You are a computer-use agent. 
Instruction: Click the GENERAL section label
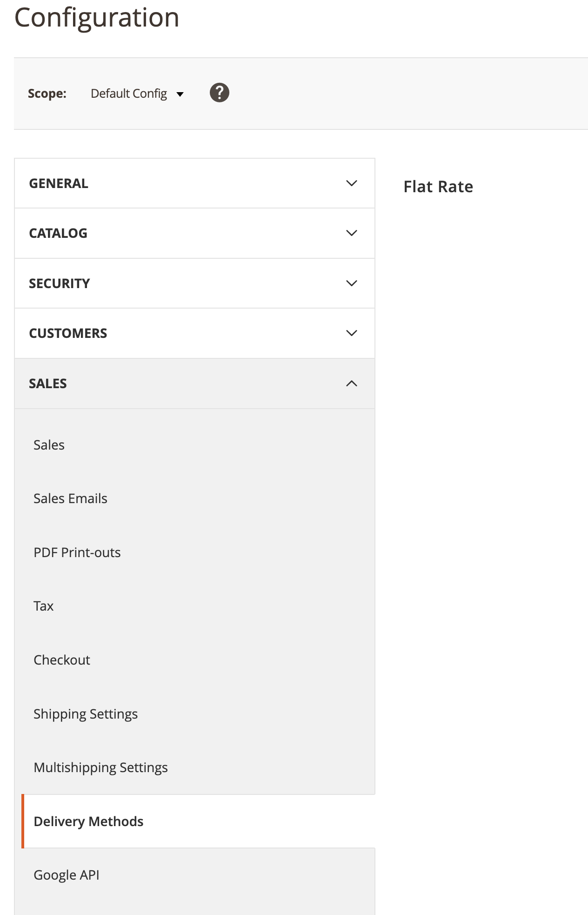(59, 183)
